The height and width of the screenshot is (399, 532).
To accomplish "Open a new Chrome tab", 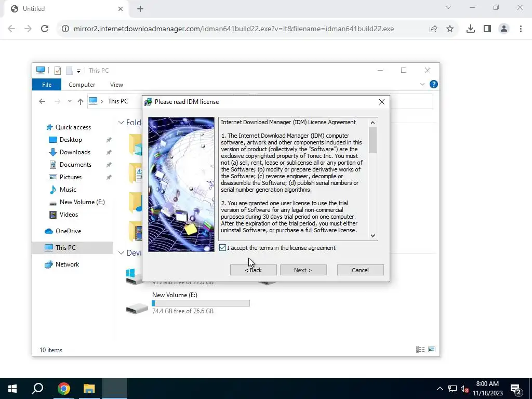I will [x=140, y=9].
